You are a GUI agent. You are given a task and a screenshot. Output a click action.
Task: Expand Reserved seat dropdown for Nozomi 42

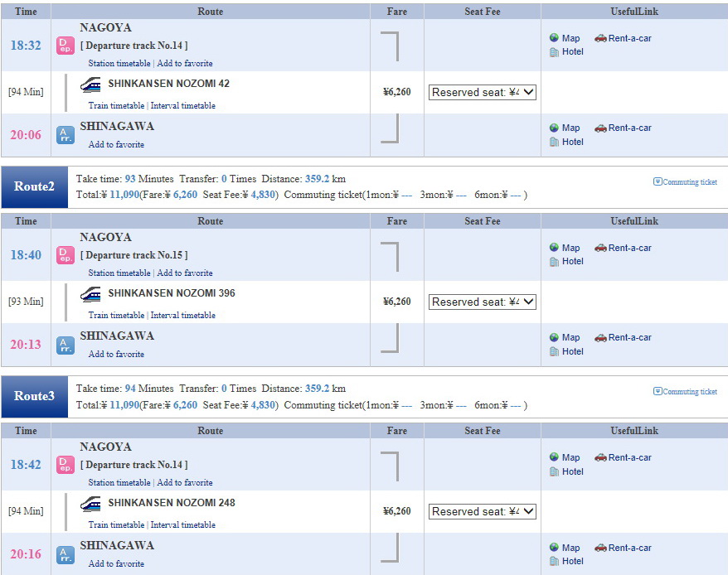tap(483, 92)
